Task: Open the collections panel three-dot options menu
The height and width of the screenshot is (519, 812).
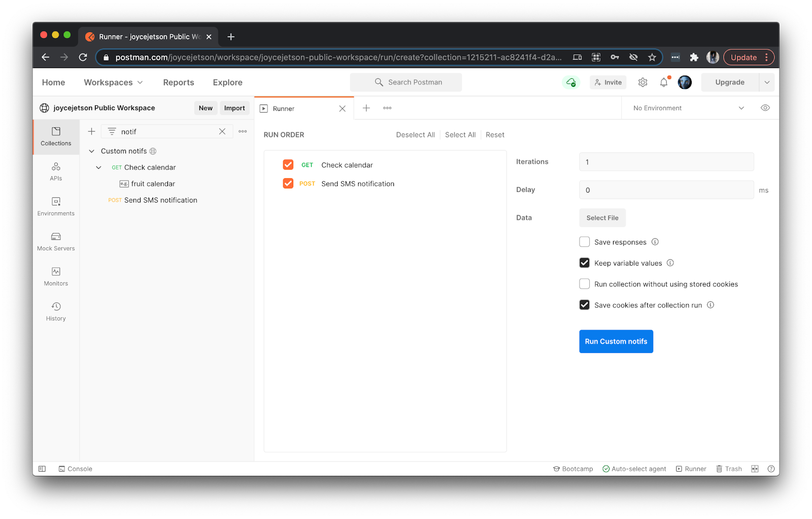Action: tap(243, 132)
